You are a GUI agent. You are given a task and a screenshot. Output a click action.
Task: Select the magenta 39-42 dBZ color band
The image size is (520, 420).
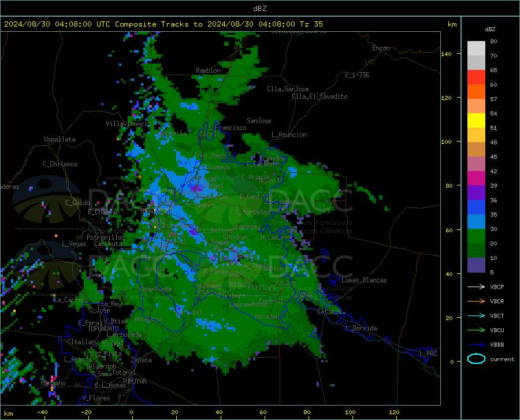coord(476,179)
